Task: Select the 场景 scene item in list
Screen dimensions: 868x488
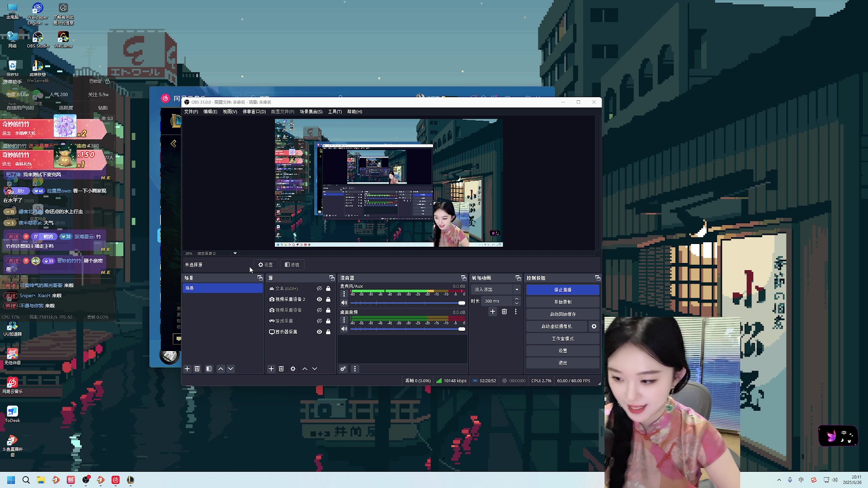Action: coord(222,288)
